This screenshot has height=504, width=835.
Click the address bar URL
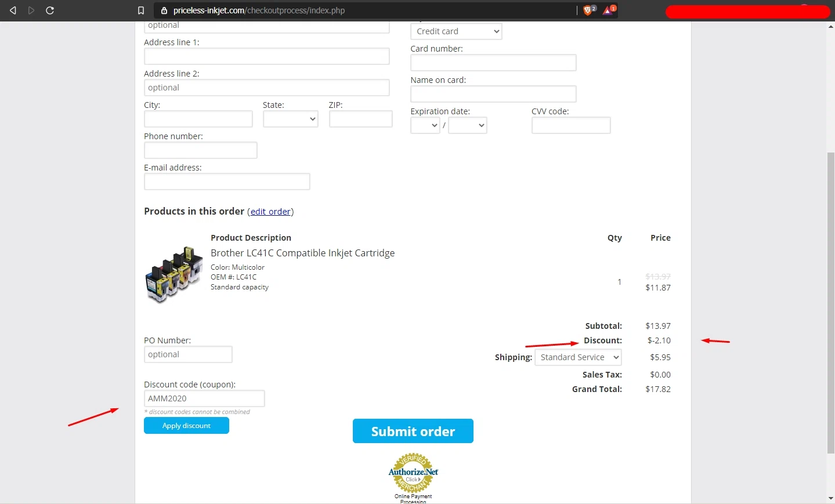tap(259, 10)
